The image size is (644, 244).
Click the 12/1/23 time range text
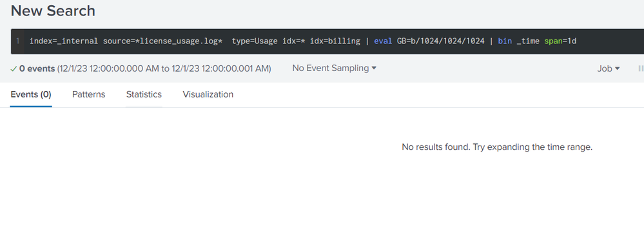click(164, 68)
